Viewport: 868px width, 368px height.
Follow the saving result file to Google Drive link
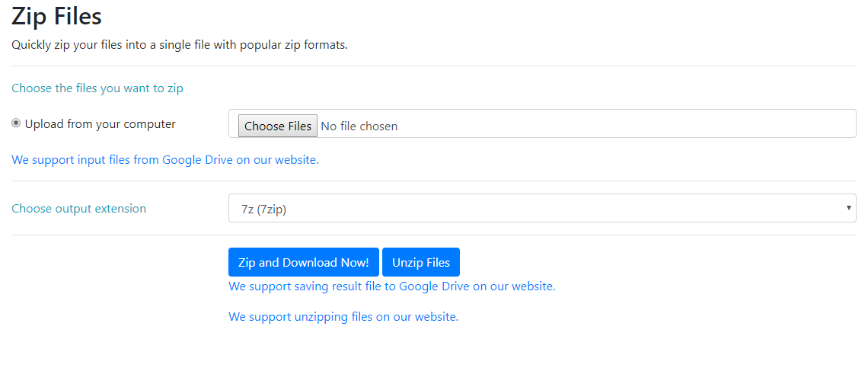coord(391,286)
